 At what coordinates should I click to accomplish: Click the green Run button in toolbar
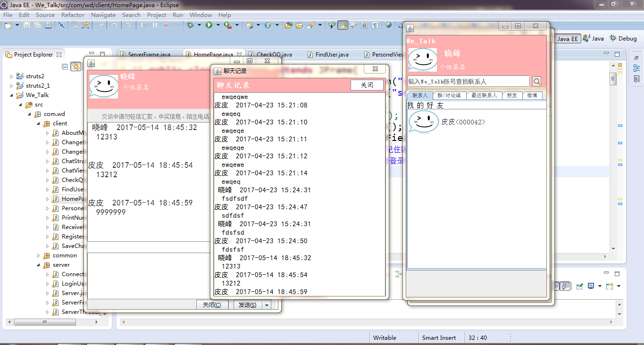(x=209, y=25)
